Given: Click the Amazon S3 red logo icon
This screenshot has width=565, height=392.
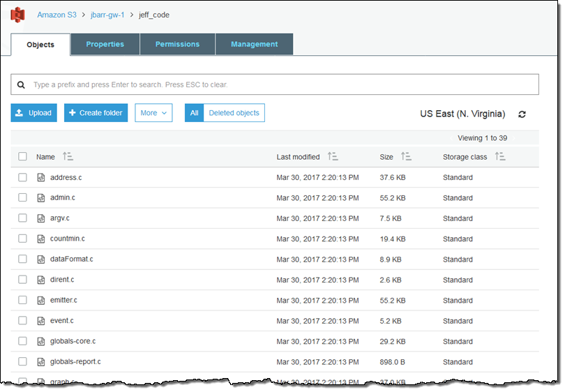Looking at the screenshot, I should pyautogui.click(x=17, y=15).
